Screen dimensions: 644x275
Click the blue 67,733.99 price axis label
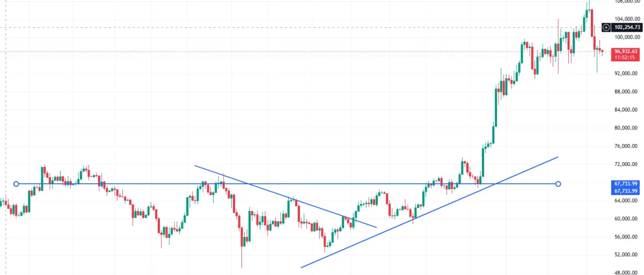(x=627, y=184)
